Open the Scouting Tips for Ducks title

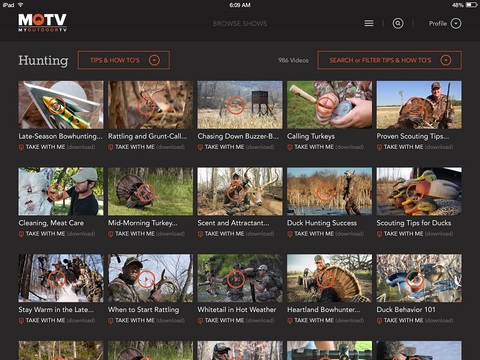(x=414, y=223)
